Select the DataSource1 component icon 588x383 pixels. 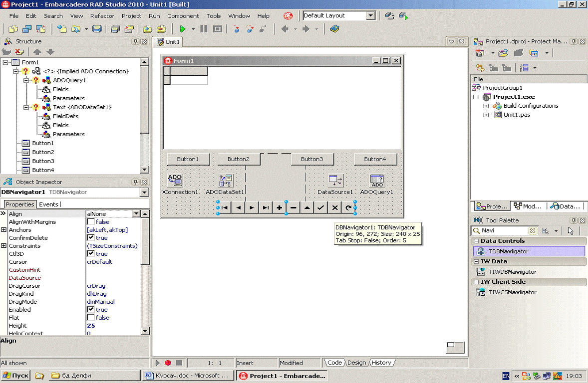click(335, 181)
